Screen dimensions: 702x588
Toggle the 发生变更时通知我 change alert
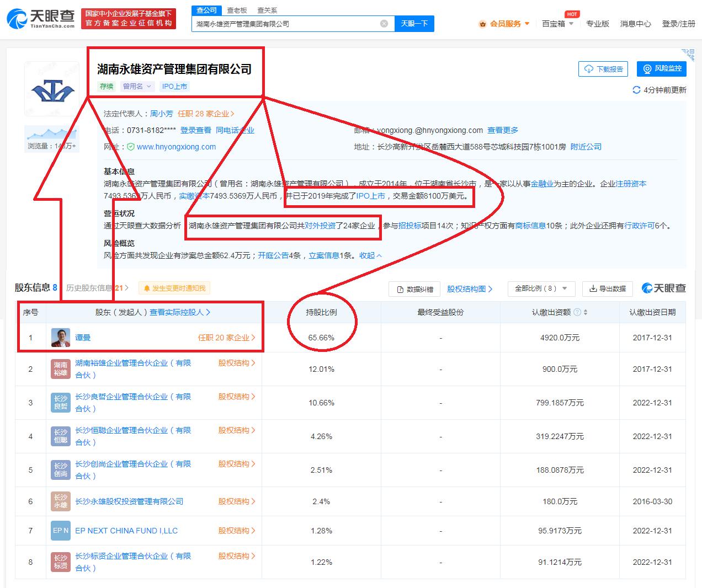(174, 288)
